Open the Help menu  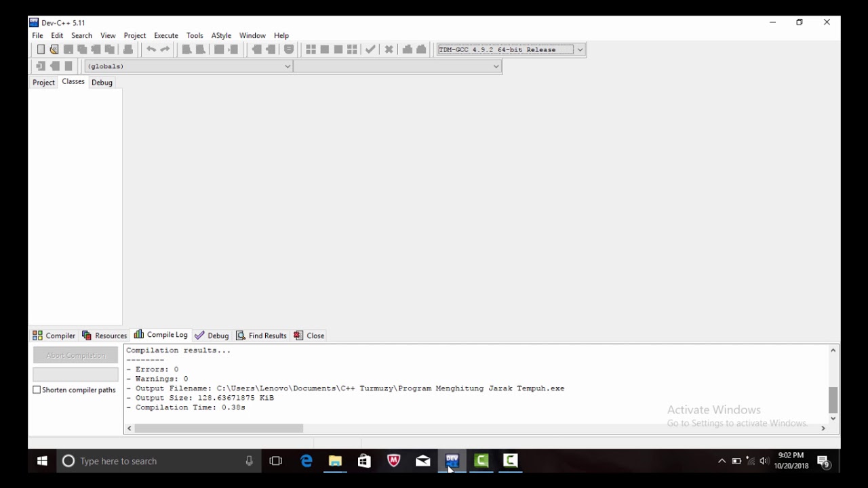tap(281, 35)
